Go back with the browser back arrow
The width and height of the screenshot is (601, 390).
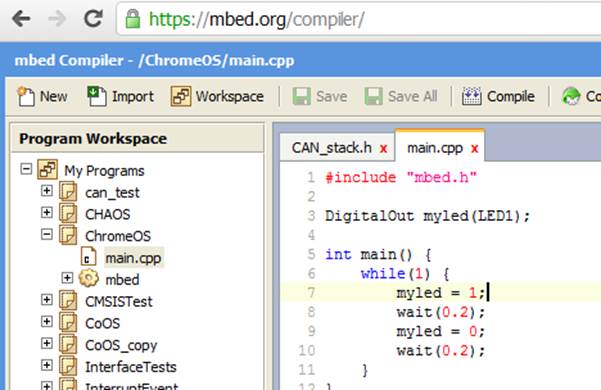21,18
